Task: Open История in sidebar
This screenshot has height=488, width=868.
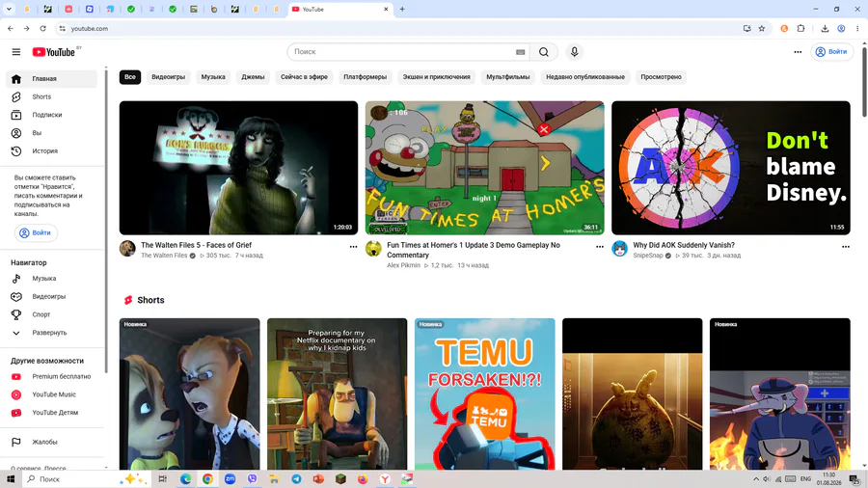Action: pyautogui.click(x=51, y=150)
